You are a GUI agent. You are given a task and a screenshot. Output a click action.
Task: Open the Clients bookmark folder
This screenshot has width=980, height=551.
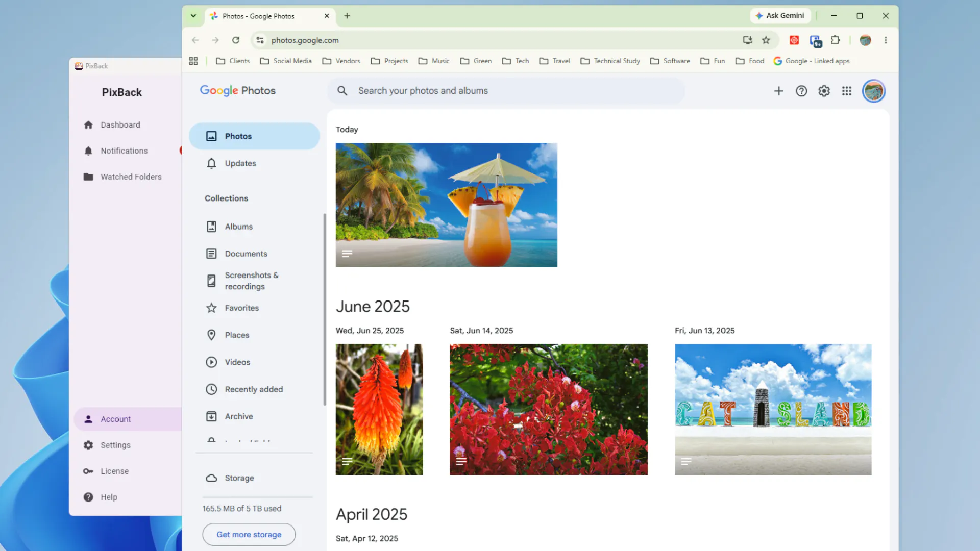tap(233, 61)
